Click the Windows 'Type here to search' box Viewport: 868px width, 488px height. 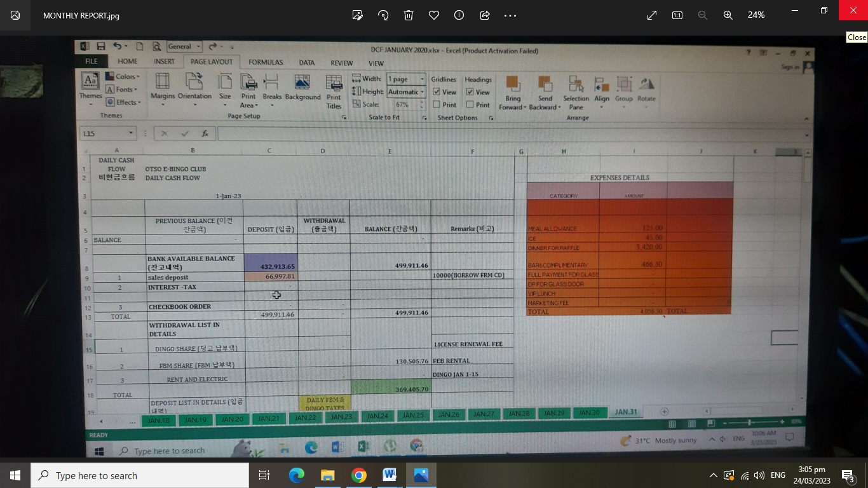point(140,475)
